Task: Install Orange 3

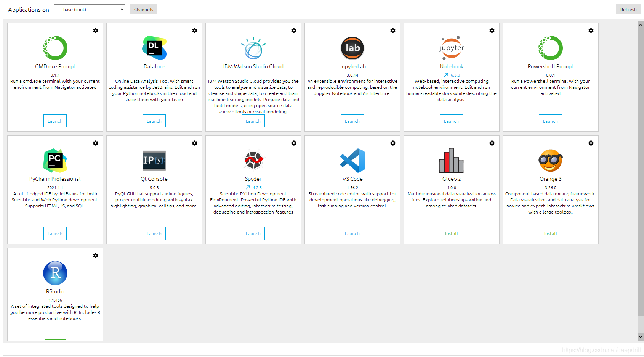Action: pyautogui.click(x=551, y=233)
